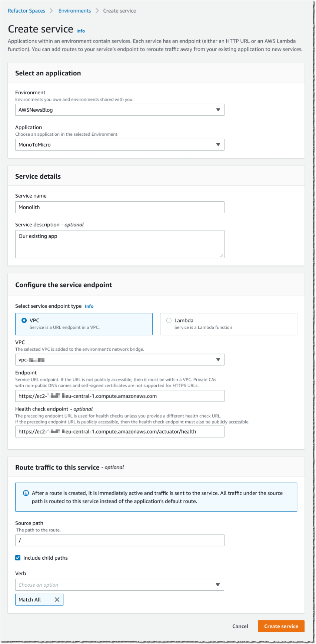This screenshot has width=316, height=644.
Task: Click the Service name field showing Monolith
Action: 119,207
